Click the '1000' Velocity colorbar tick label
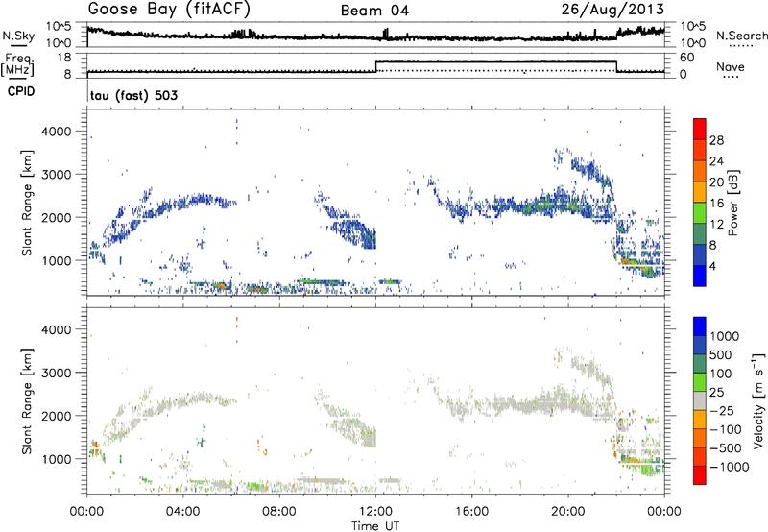The width and height of the screenshot is (768, 532). [725, 336]
